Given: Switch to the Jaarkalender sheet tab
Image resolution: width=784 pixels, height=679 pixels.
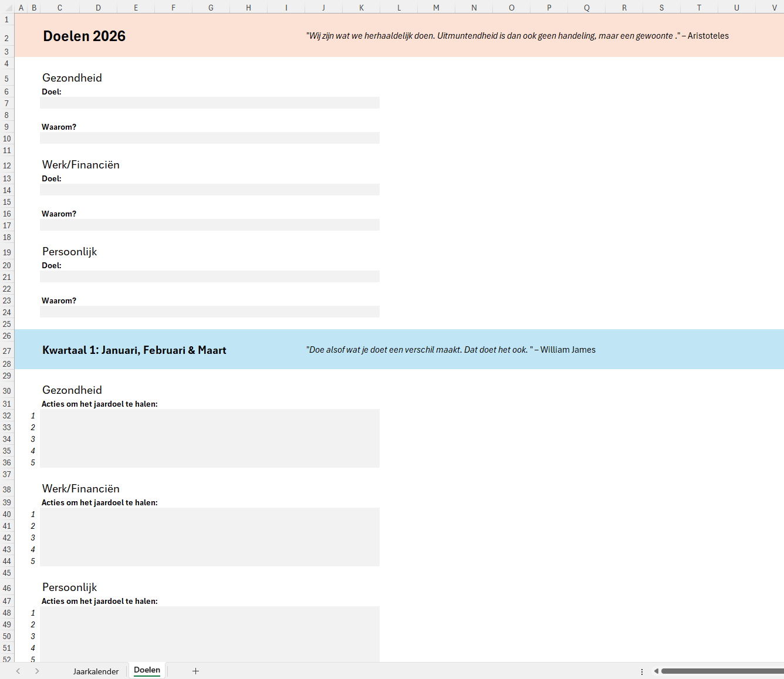Looking at the screenshot, I should [96, 671].
